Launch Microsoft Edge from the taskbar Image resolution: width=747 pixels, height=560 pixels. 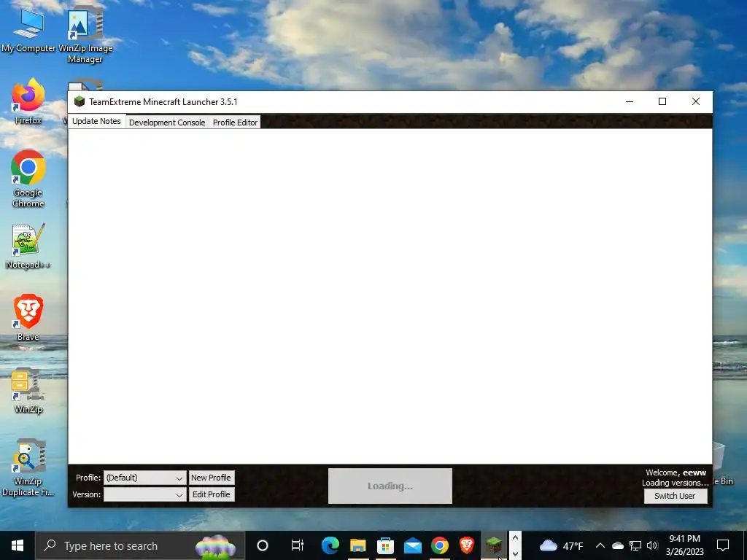(330, 545)
